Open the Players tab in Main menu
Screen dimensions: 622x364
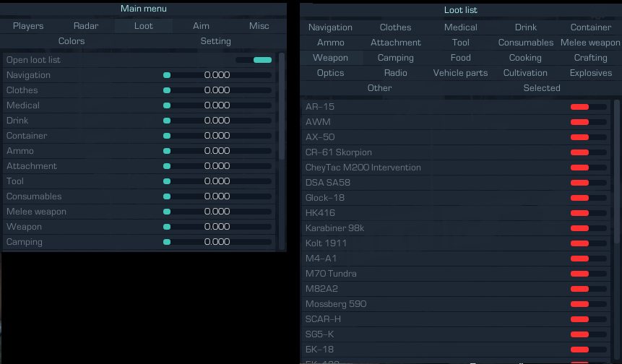coord(28,26)
